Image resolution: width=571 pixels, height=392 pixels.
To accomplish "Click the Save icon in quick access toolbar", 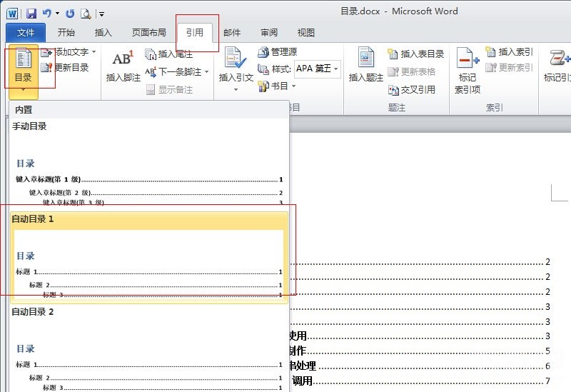I will click(31, 14).
